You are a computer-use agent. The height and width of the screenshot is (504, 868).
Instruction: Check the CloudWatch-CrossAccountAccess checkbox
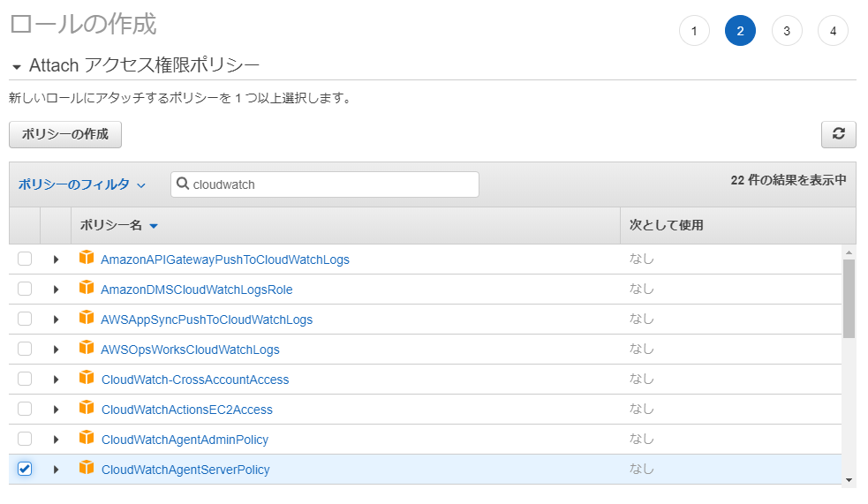25,379
